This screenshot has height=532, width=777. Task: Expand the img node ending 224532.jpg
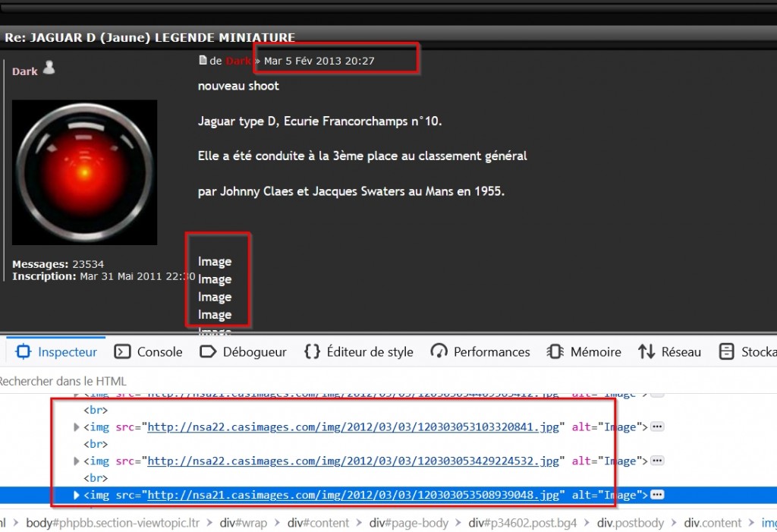(76, 461)
